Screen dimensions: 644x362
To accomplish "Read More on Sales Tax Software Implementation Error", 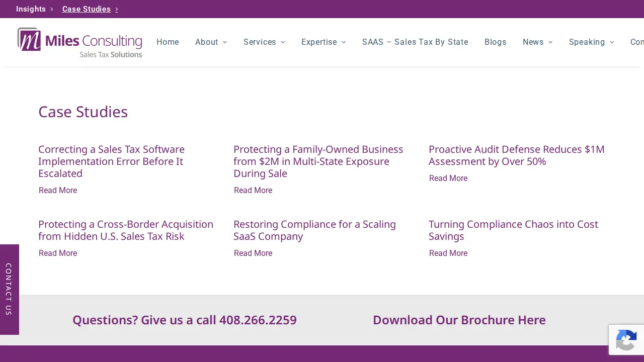I will click(58, 190).
